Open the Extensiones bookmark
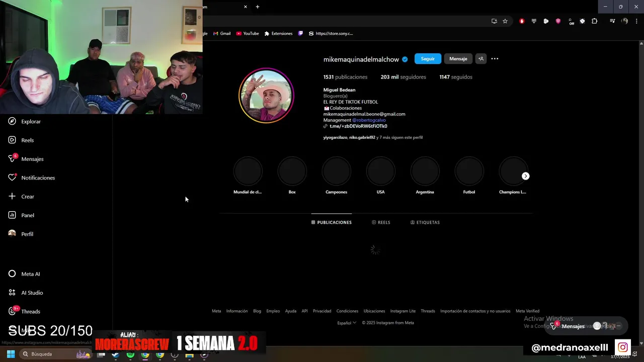Image resolution: width=644 pixels, height=362 pixels. 278,34
